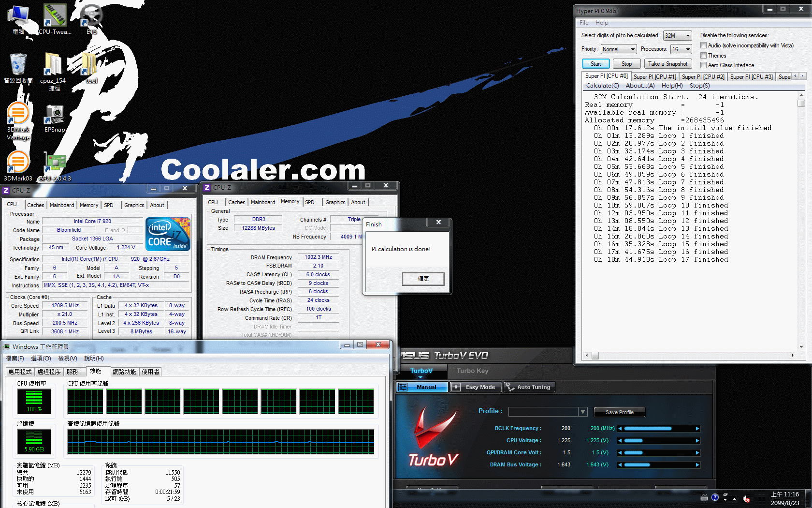This screenshot has width=812, height=508.
Task: Switch to the Super PI [CPU #1] tab
Action: (x=654, y=77)
